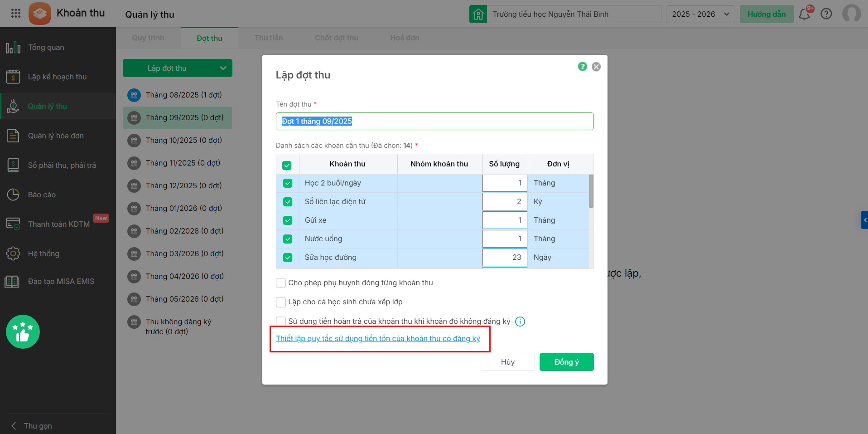
Task: Click the khoản thu table scrollbar
Action: coord(591,191)
